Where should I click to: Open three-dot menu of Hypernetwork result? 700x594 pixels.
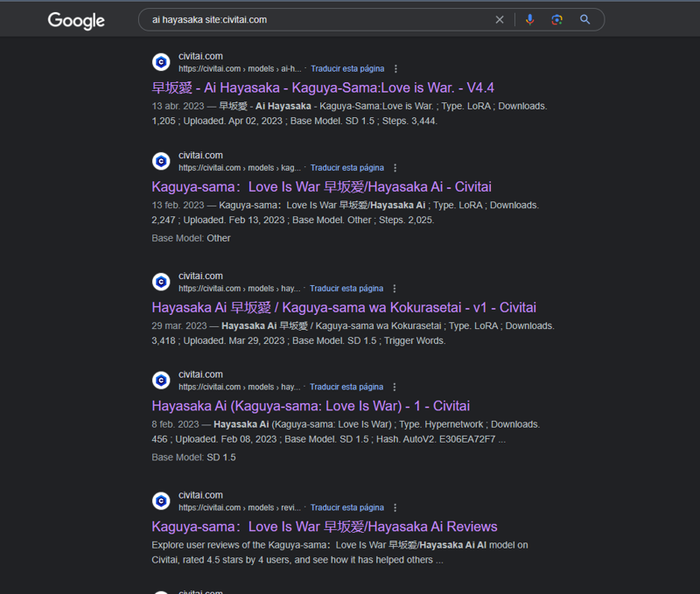(x=395, y=387)
